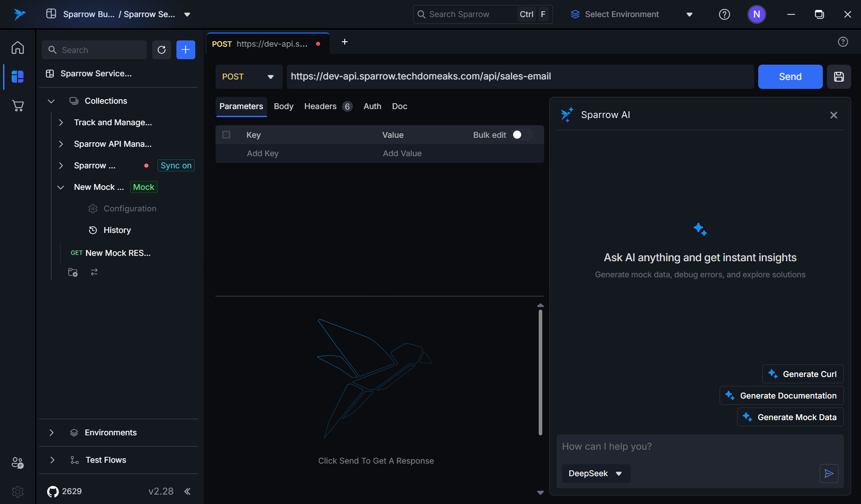Click the Configuration gear item

coord(123,209)
